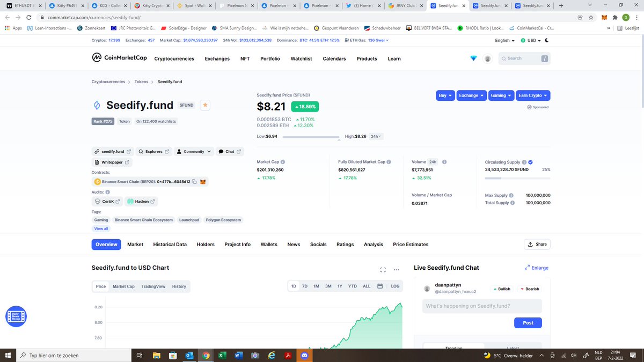Click the Daily News Recap badge
This screenshot has width=644, height=362.
pos(16,316)
